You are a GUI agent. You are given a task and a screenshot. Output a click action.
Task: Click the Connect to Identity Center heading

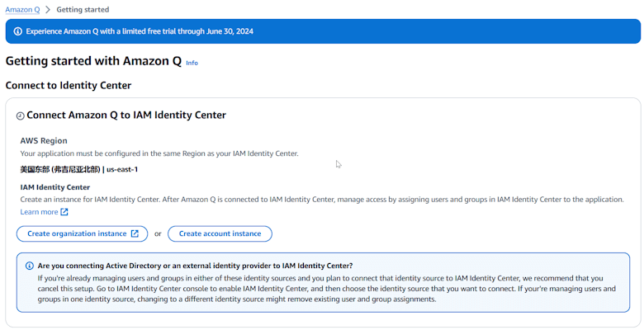[x=69, y=85]
